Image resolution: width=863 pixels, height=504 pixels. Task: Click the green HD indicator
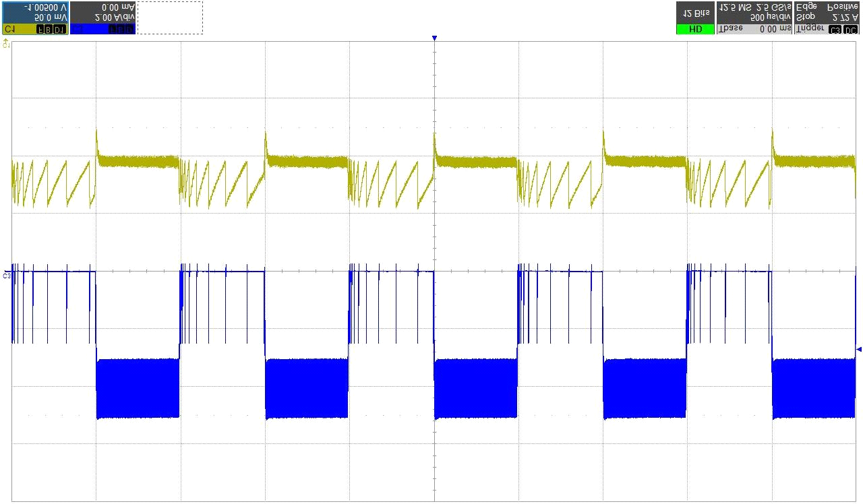pyautogui.click(x=695, y=30)
